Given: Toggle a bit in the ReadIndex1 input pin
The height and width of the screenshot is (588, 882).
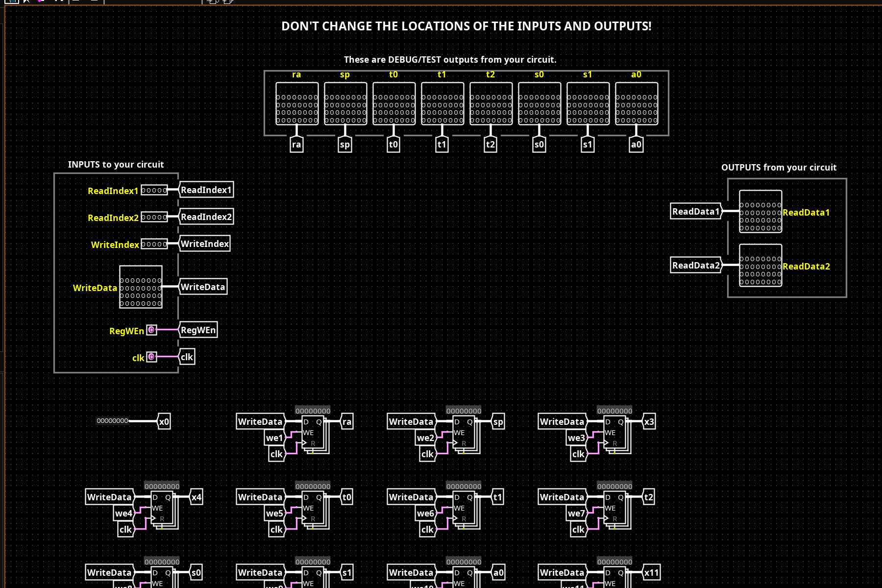Looking at the screenshot, I should [x=154, y=190].
